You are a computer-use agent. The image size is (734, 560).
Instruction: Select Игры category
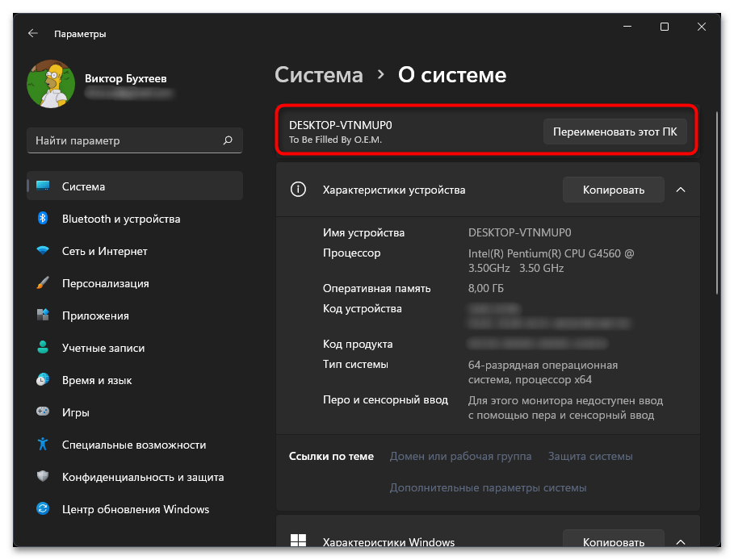pos(135,412)
